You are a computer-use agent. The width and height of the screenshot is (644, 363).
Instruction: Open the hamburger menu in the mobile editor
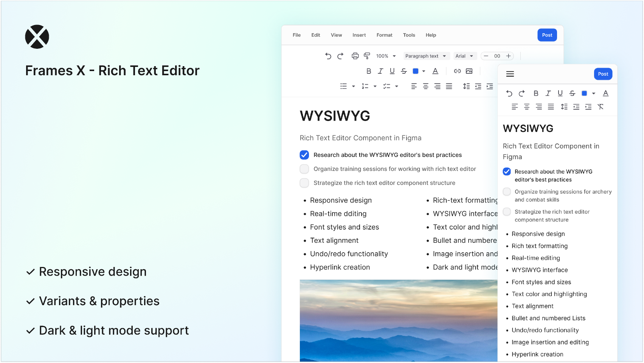(510, 74)
